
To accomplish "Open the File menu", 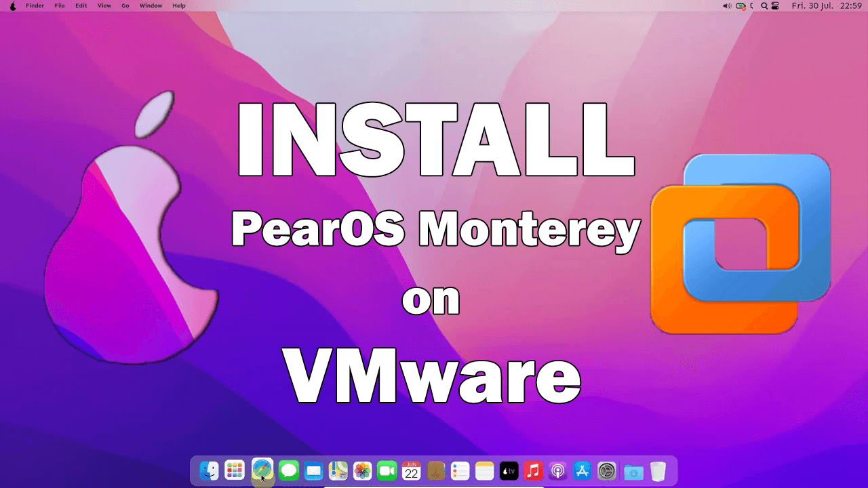I will (x=60, y=5).
